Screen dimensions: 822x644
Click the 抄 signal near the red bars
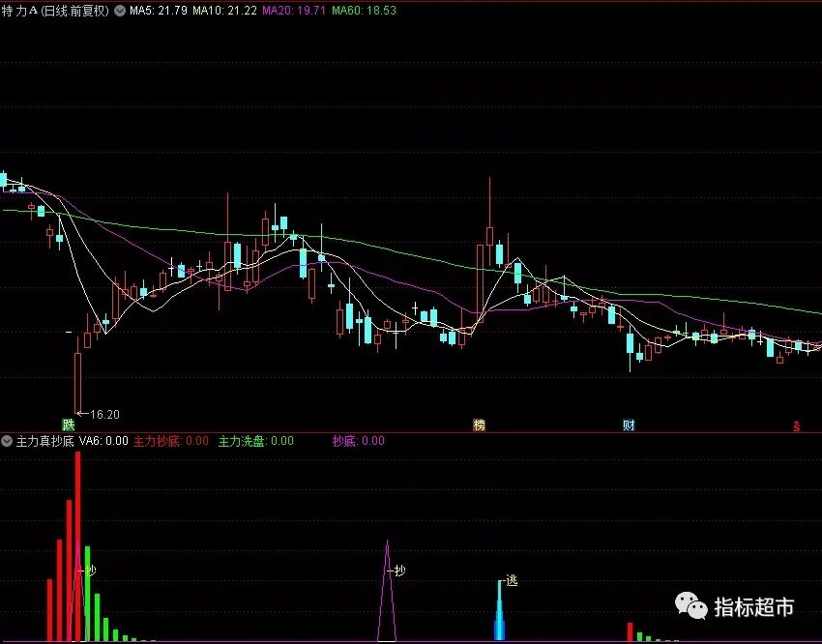tap(91, 571)
